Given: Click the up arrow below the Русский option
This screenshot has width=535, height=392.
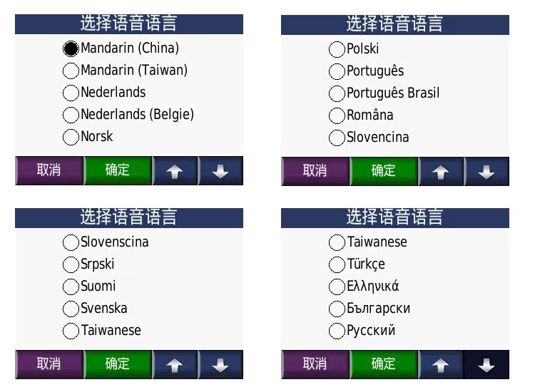Looking at the screenshot, I should [440, 365].
